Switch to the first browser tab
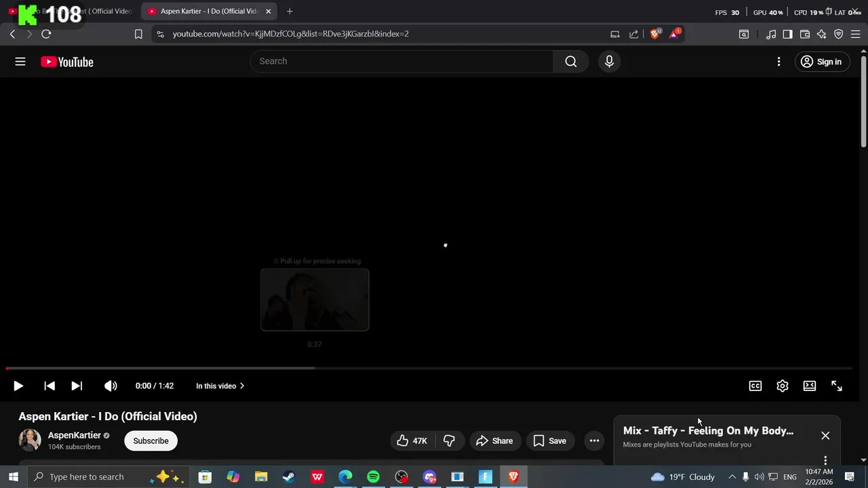868x488 pixels. (70, 11)
